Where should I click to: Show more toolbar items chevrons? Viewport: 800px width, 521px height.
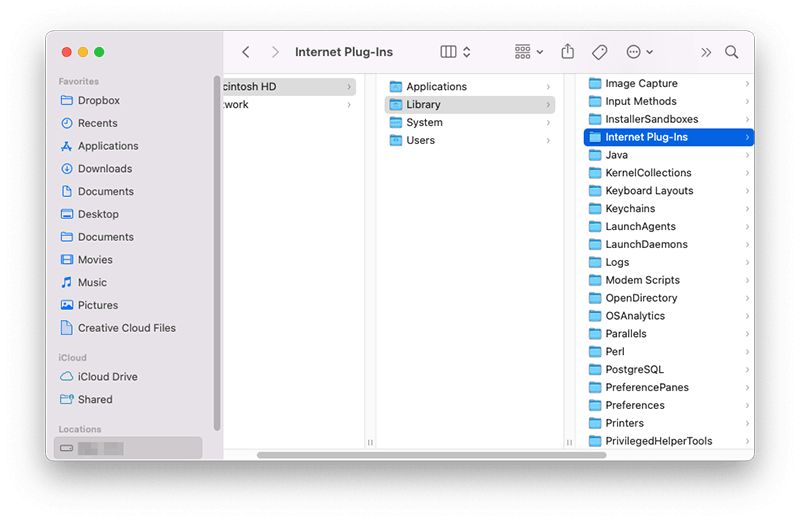(x=706, y=52)
